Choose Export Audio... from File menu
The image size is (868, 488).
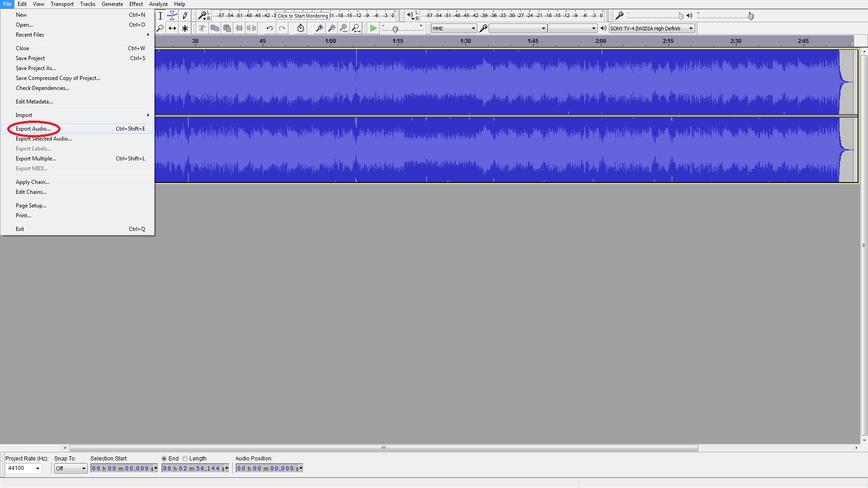pyautogui.click(x=33, y=129)
